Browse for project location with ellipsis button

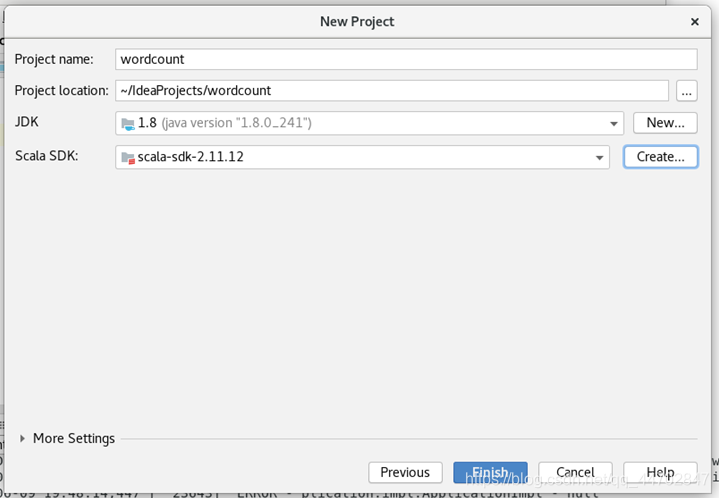(x=686, y=91)
